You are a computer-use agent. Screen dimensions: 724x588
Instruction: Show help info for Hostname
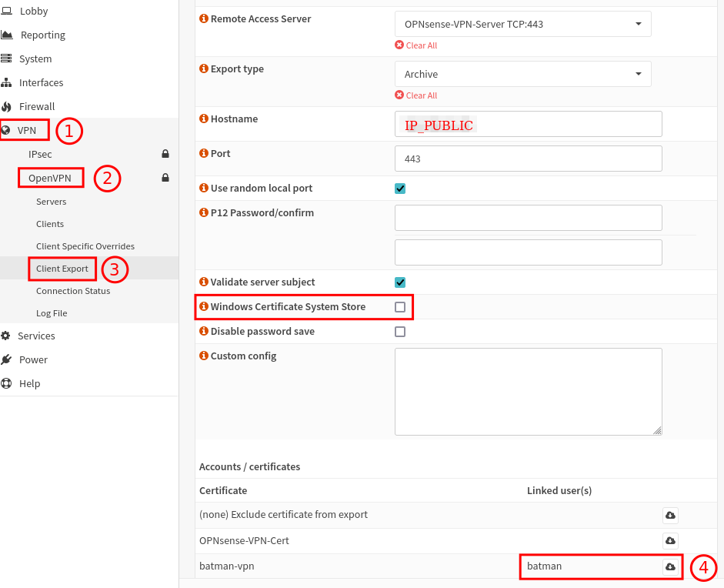(204, 119)
